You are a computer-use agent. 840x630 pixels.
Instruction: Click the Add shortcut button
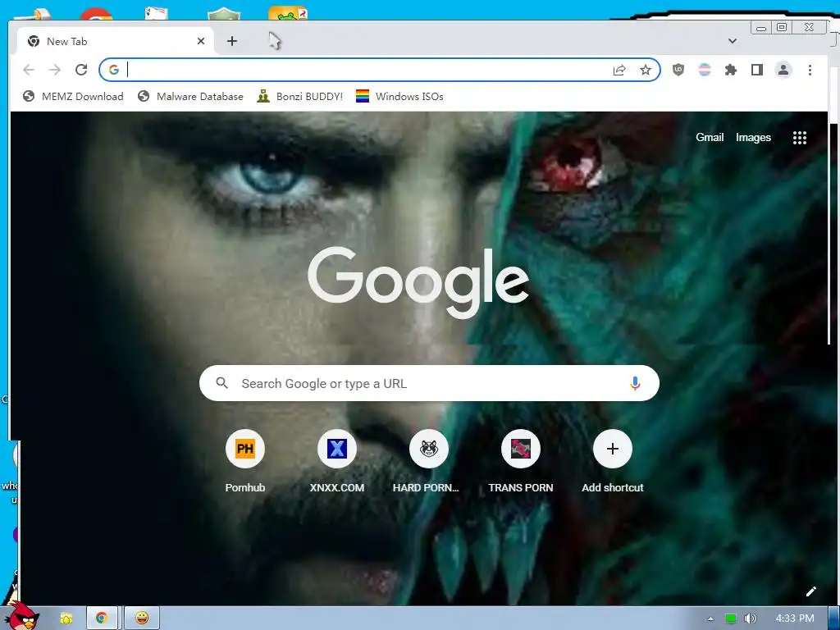613,461
